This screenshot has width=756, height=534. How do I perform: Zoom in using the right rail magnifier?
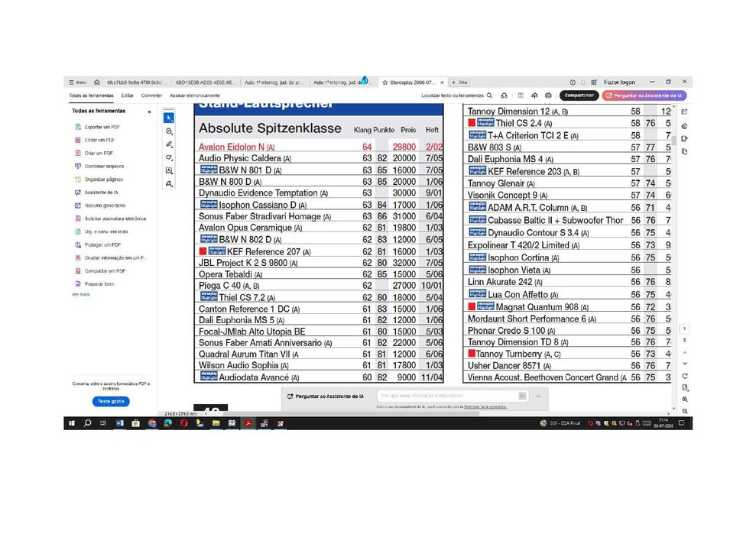(x=685, y=400)
